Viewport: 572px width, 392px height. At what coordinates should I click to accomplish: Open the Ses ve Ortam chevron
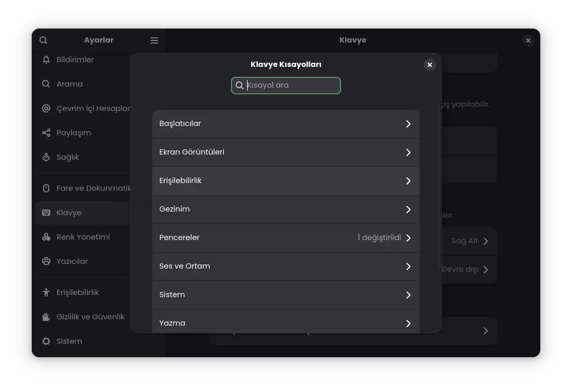[x=408, y=267]
